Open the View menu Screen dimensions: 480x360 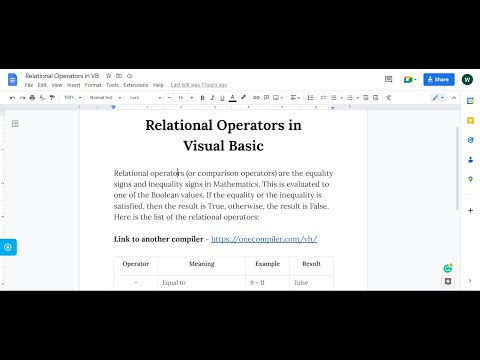57,85
